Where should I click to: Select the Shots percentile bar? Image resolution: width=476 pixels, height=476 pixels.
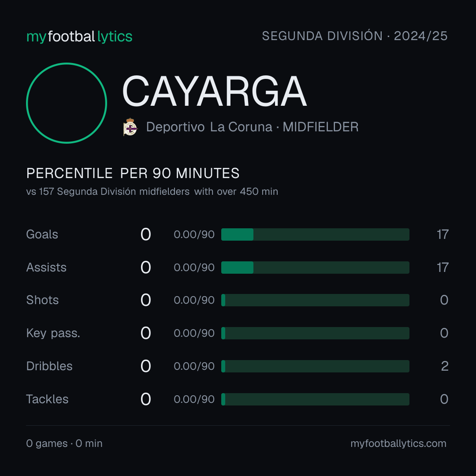pos(315,300)
